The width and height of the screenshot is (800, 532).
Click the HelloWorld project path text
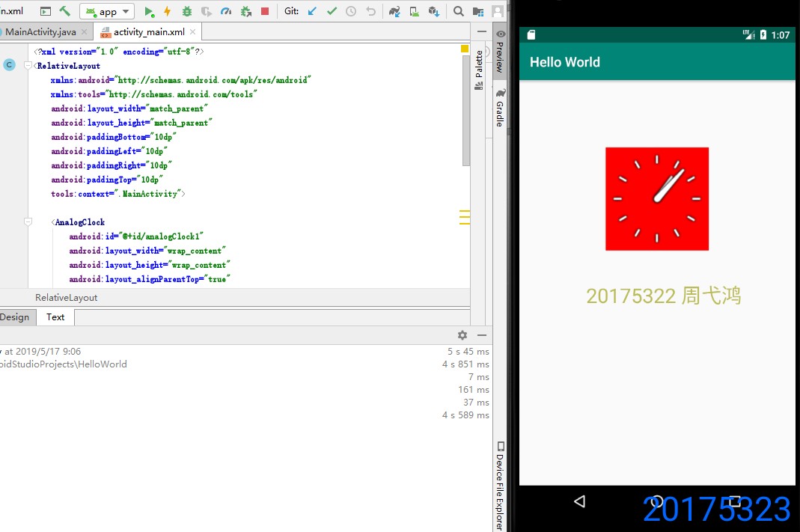[x=64, y=364]
